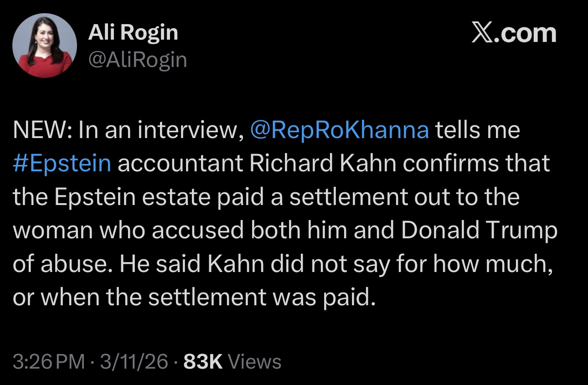The image size is (588, 385).
Task: Open the @AliRogin handle
Action: pos(137,60)
